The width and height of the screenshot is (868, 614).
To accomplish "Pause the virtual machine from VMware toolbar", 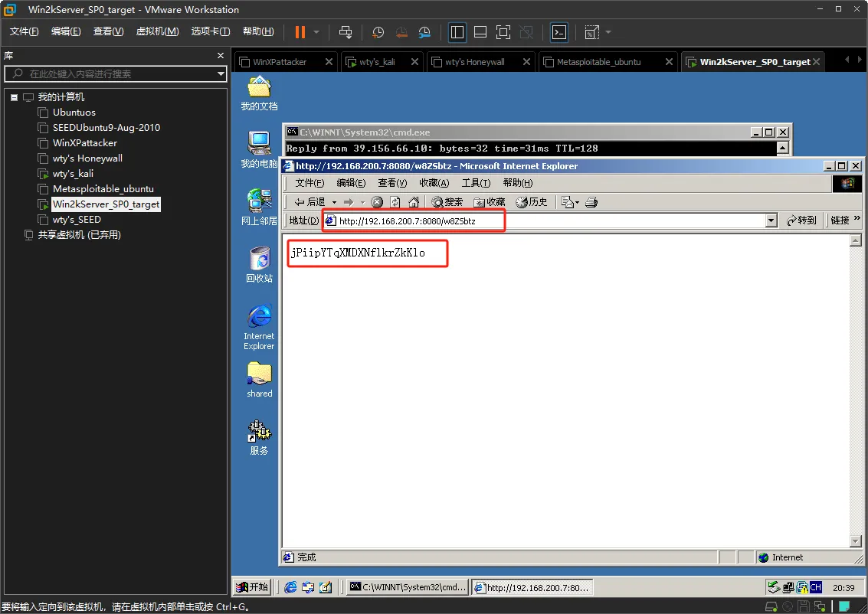I will tap(300, 32).
